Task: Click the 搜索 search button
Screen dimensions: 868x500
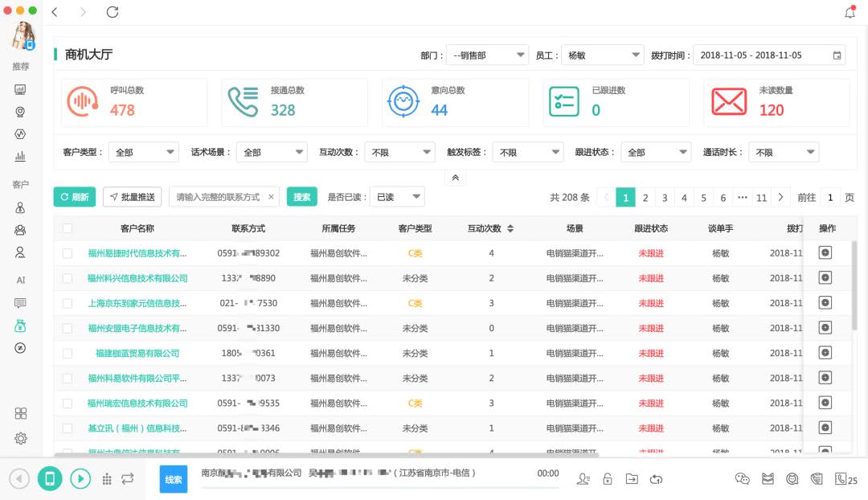Action: click(x=301, y=196)
